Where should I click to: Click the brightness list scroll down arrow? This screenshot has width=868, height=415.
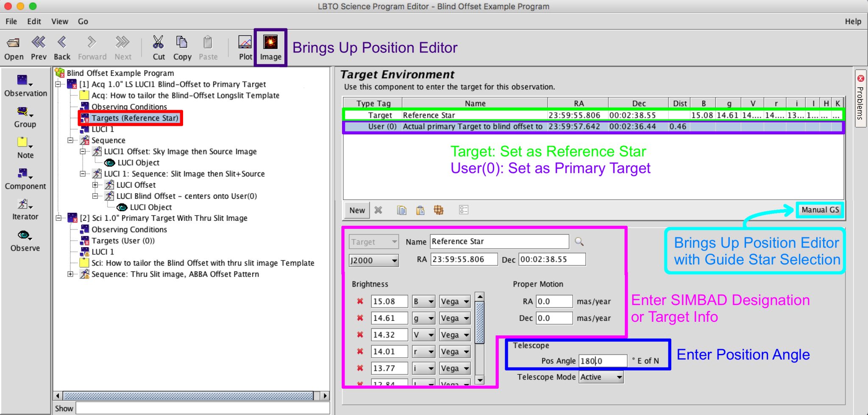coord(480,380)
